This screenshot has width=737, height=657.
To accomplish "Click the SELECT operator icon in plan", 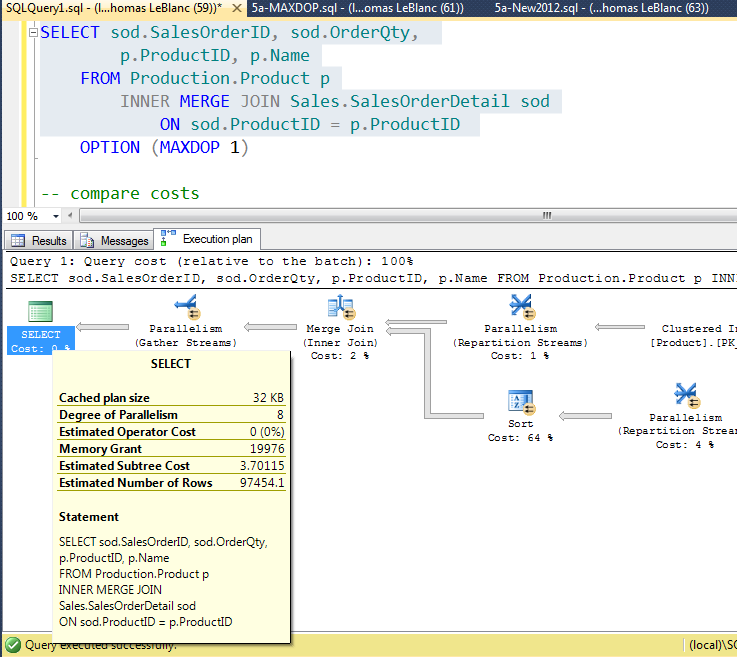I will pos(40,311).
